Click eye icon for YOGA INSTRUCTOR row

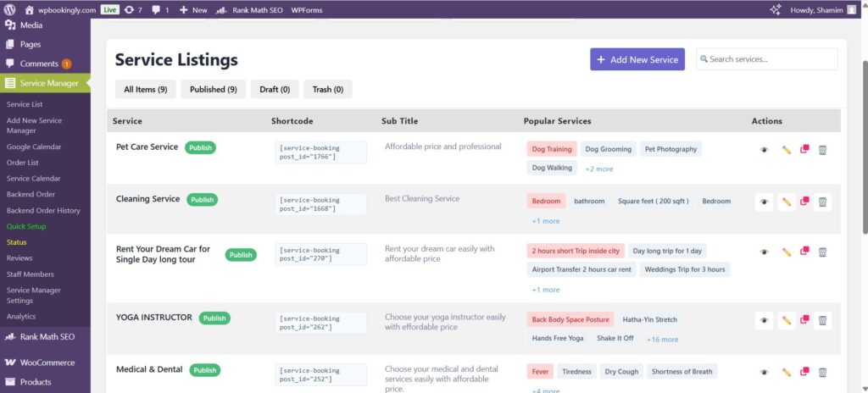click(764, 320)
